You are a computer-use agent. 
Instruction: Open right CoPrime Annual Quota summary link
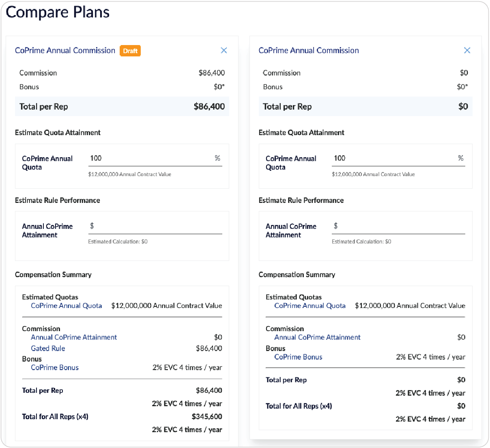(310, 306)
